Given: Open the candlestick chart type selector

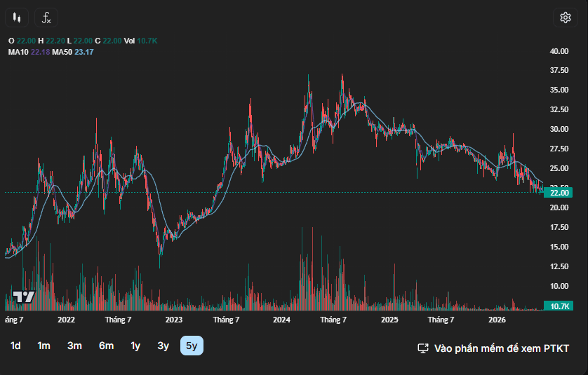Looking at the screenshot, I should pos(17,18).
